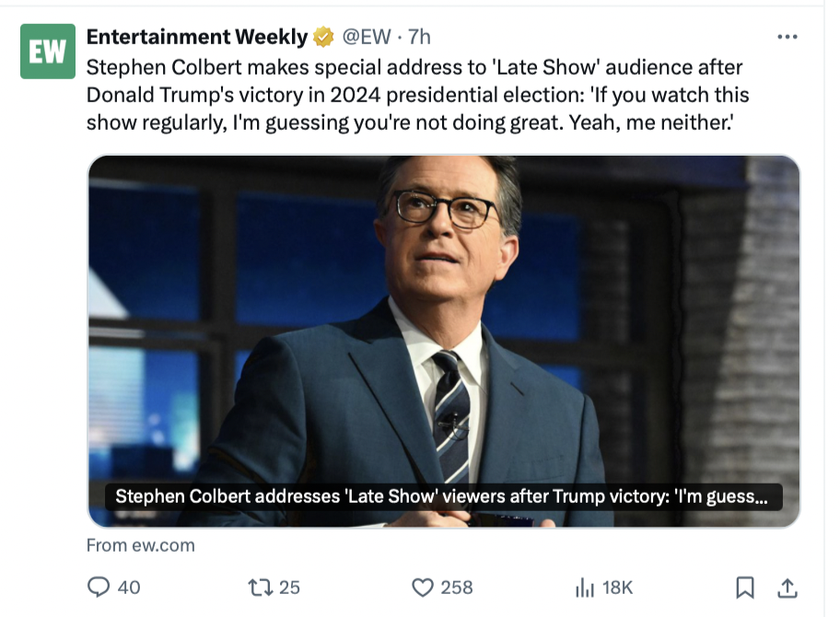Click the EW profile avatar
This screenshot has height=617, width=840.
(x=47, y=52)
